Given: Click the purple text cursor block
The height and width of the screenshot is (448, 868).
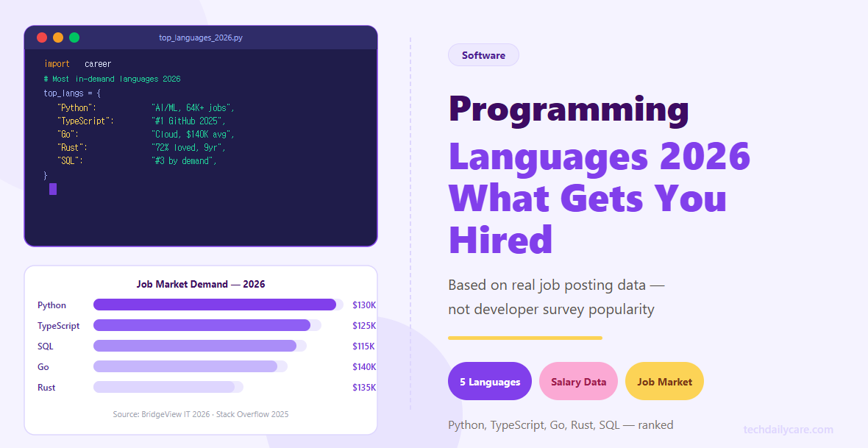Looking at the screenshot, I should pos(52,189).
